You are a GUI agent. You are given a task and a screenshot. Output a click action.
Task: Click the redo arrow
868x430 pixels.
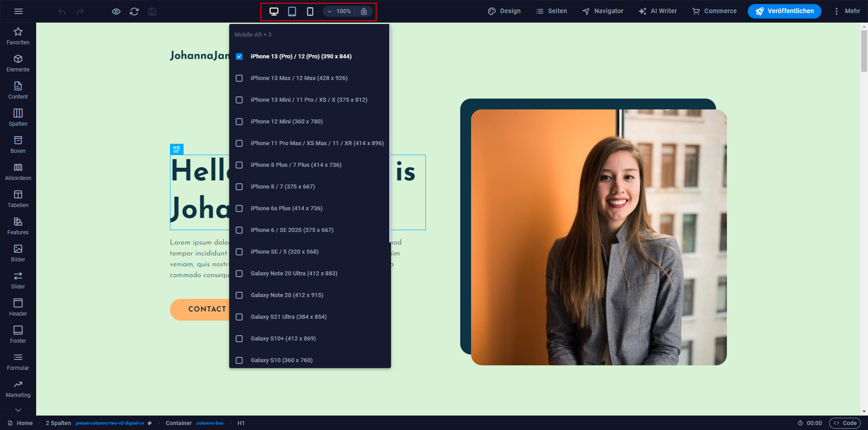pyautogui.click(x=80, y=11)
